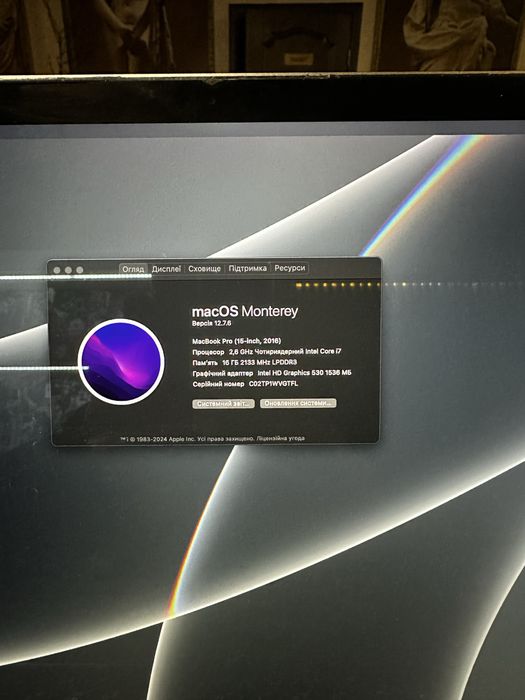Click the macOS Monterey logo icon
Viewport: 525px width, 700px height.
pos(121,362)
